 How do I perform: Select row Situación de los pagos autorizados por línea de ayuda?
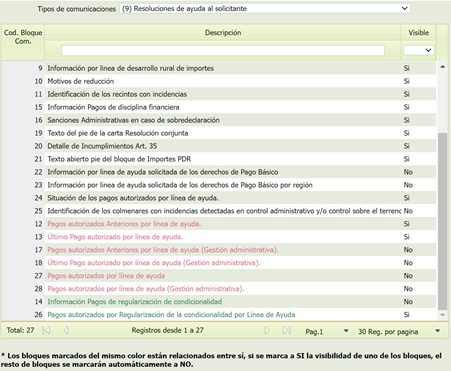[x=219, y=198]
